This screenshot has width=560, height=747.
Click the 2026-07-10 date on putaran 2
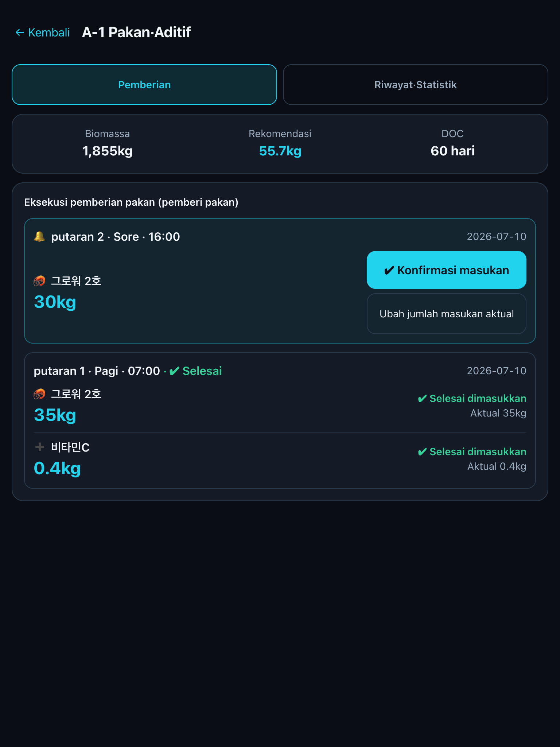(x=497, y=236)
